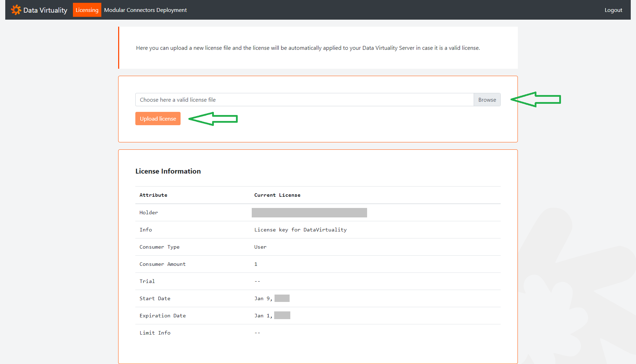
Task: Select the Consumer Type label
Action: click(160, 247)
